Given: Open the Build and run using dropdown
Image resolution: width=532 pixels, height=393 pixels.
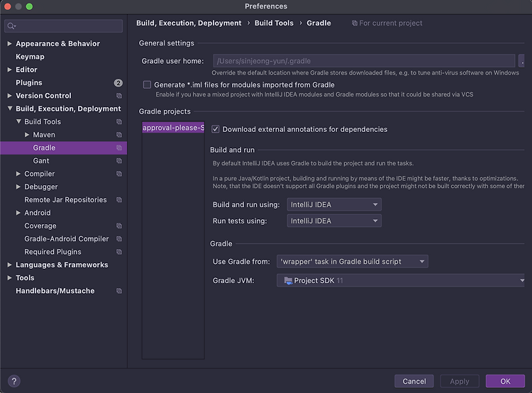Looking at the screenshot, I should [334, 205].
